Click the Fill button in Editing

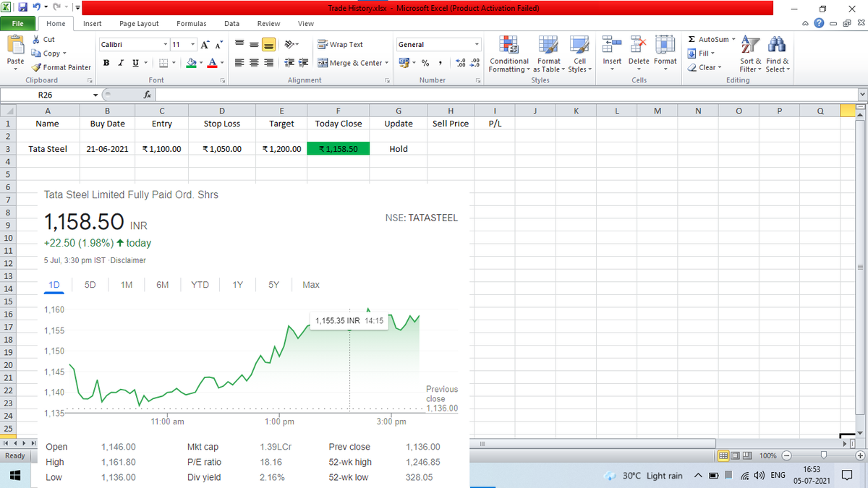pyautogui.click(x=700, y=53)
